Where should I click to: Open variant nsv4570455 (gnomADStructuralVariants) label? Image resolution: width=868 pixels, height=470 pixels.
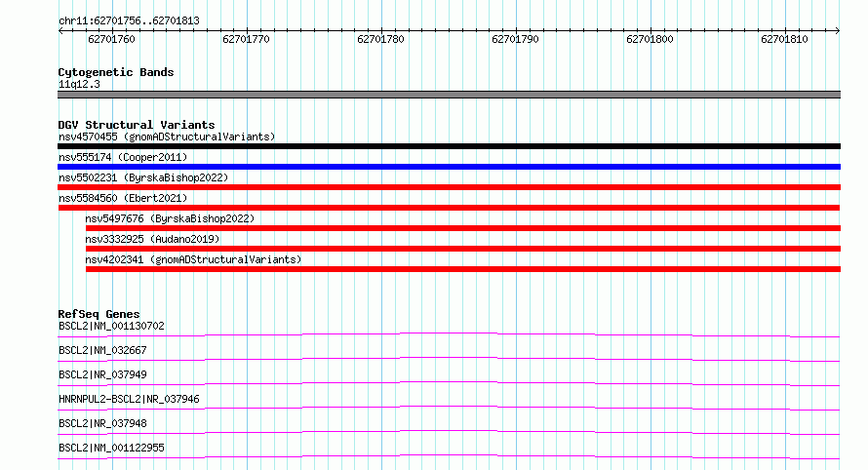[167, 137]
